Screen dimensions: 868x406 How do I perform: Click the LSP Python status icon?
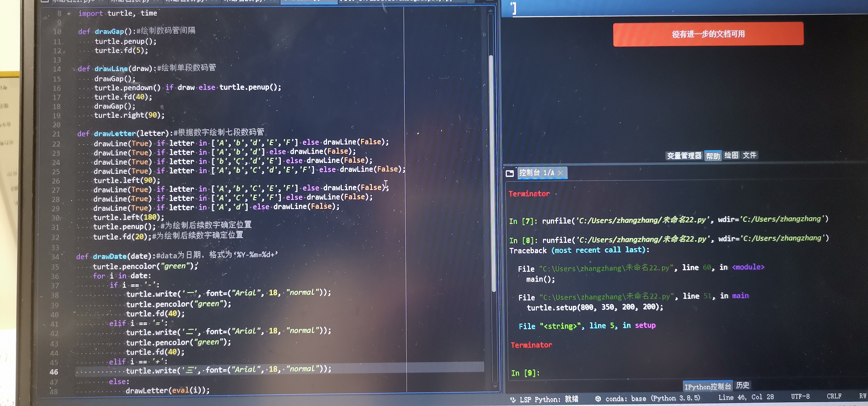[x=513, y=399]
